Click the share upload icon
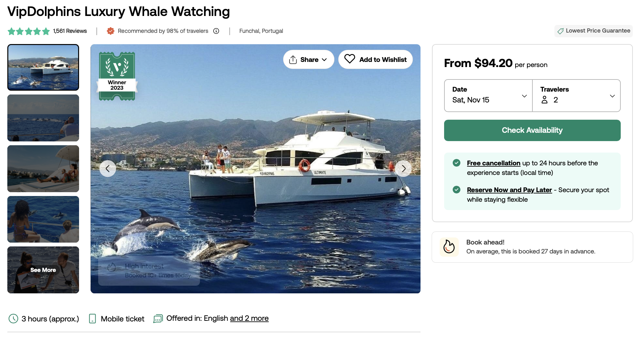 pyautogui.click(x=293, y=60)
